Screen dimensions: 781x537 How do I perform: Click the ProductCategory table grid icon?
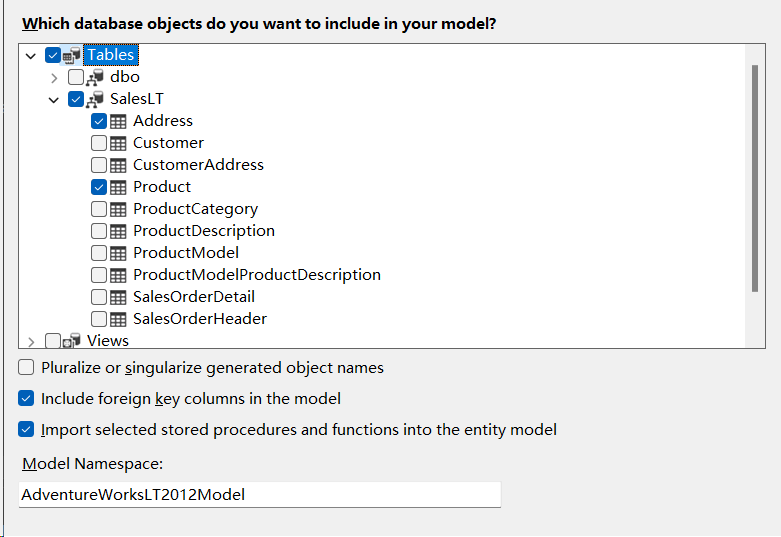[x=118, y=209]
